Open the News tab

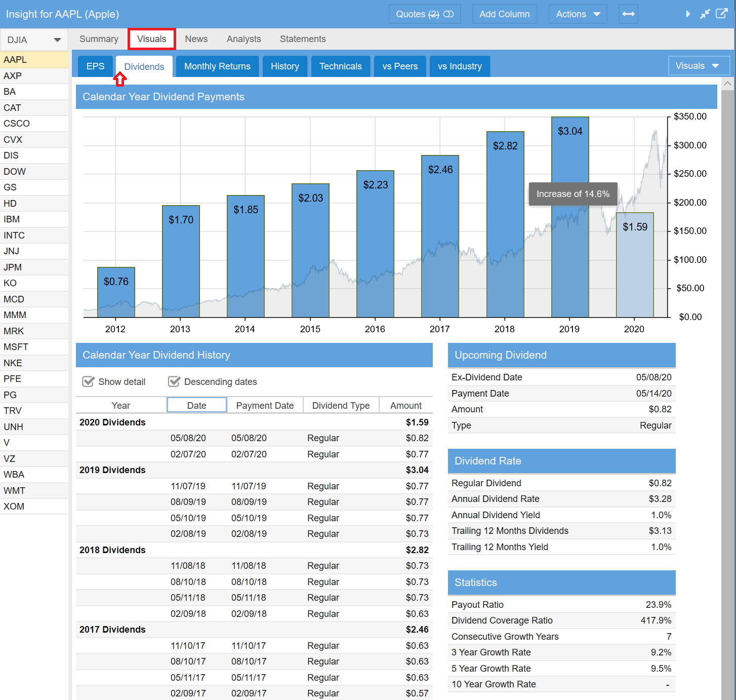[196, 39]
